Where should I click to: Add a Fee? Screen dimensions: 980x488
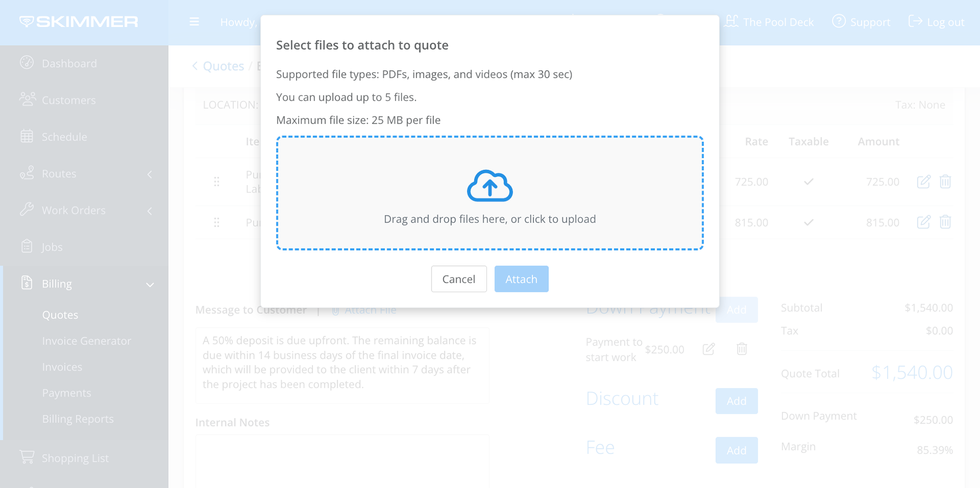pos(736,450)
